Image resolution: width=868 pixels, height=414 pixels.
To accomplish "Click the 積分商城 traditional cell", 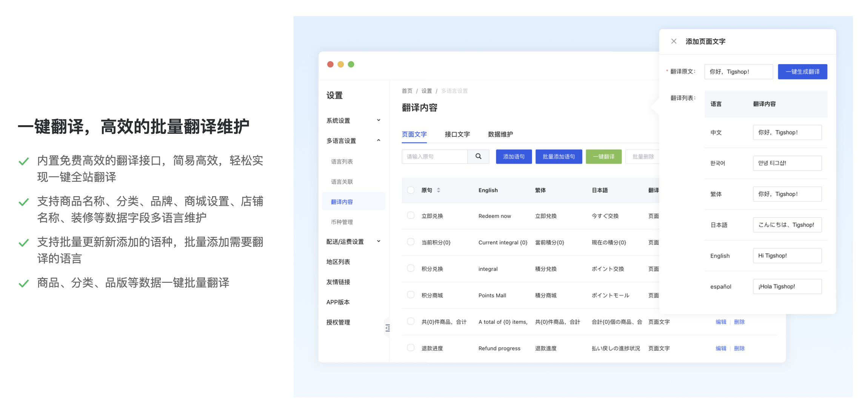I will tap(546, 296).
